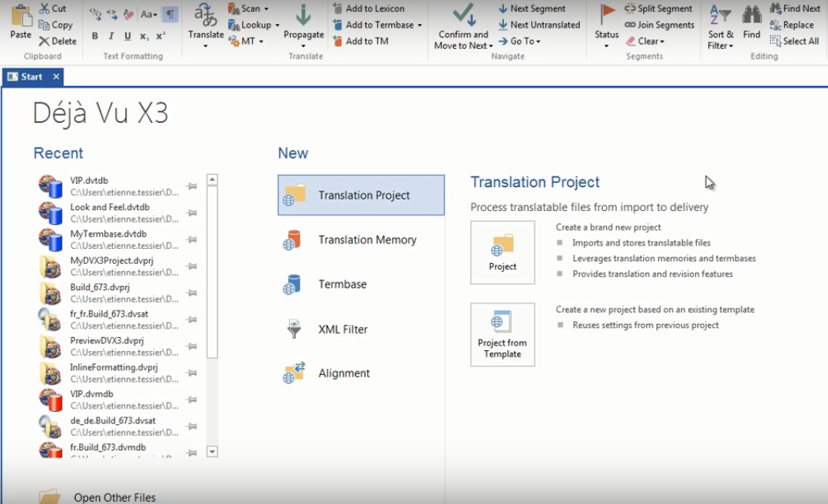Click the recent list scrollbar thumb
The image size is (828, 504).
(x=213, y=271)
